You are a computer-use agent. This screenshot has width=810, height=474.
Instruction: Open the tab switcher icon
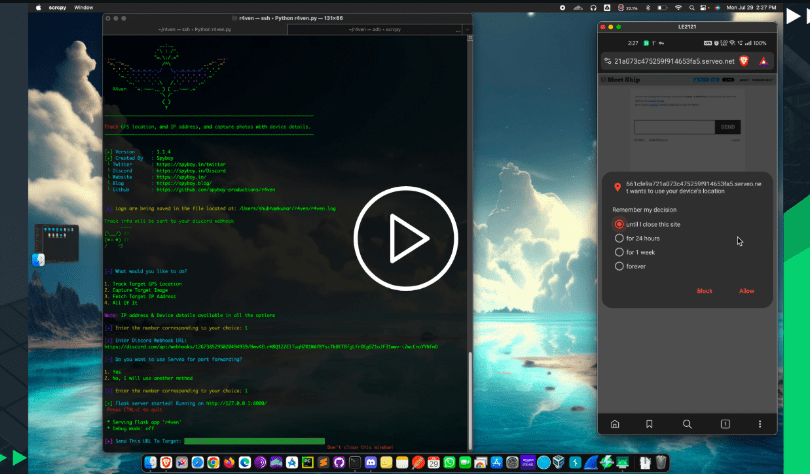pos(724,424)
